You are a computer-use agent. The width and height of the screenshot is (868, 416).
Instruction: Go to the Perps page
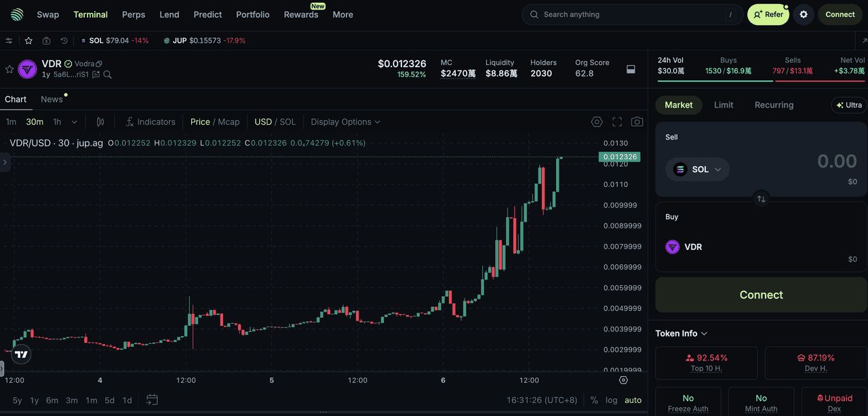(x=134, y=14)
